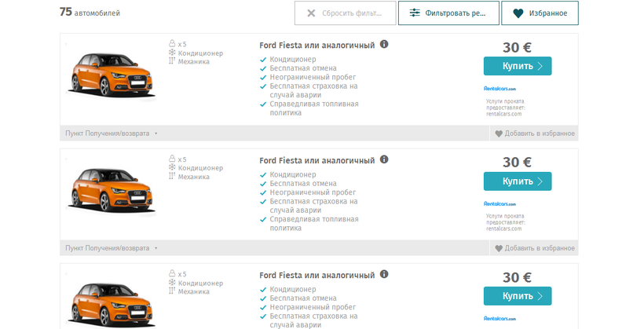Image resolution: width=644 pixels, height=329 pixels.
Task: Add second car via Добавить в избранное
Action: pyautogui.click(x=540, y=248)
